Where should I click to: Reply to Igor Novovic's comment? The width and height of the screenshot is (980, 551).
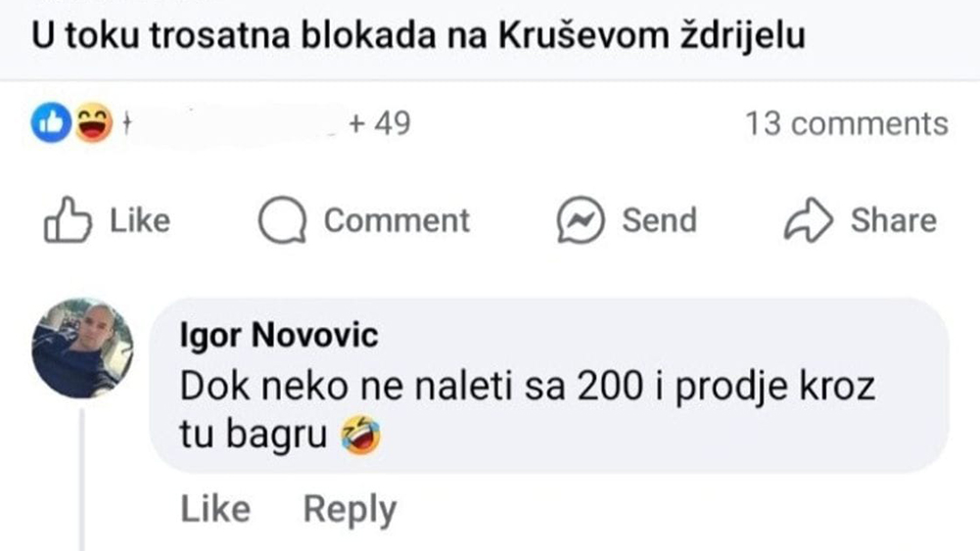pos(350,510)
